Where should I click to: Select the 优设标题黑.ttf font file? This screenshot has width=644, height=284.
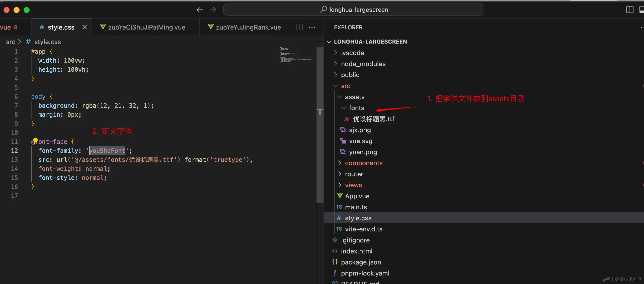373,119
